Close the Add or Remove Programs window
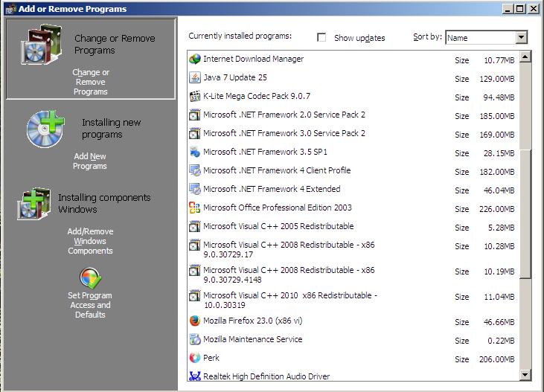Image resolution: width=544 pixels, height=392 pixels. click(534, 9)
